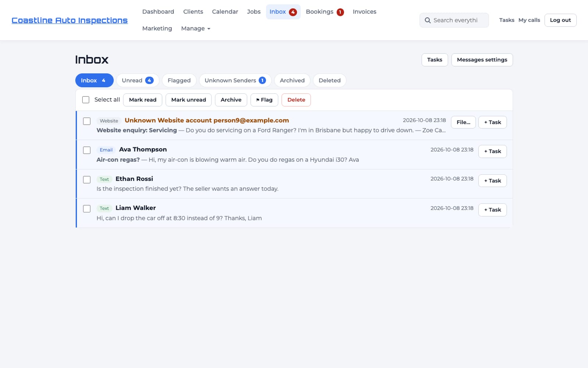Go to the Clients page
588x368 pixels.
[x=193, y=12]
